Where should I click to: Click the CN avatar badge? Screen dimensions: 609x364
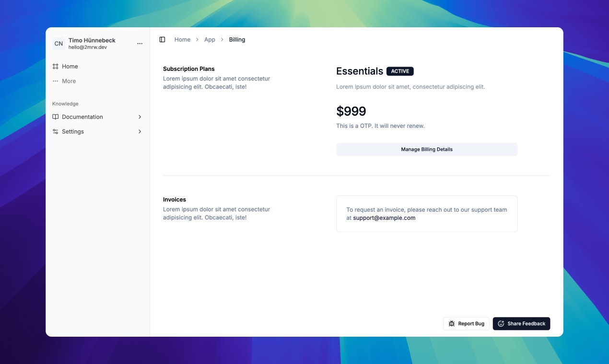59,44
